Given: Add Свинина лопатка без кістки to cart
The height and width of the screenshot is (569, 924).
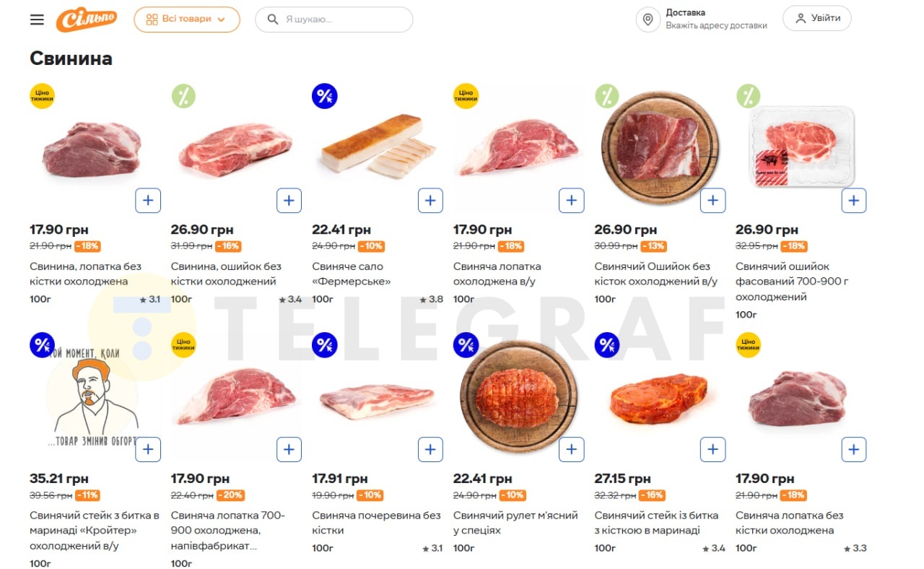Looking at the screenshot, I should [x=148, y=200].
